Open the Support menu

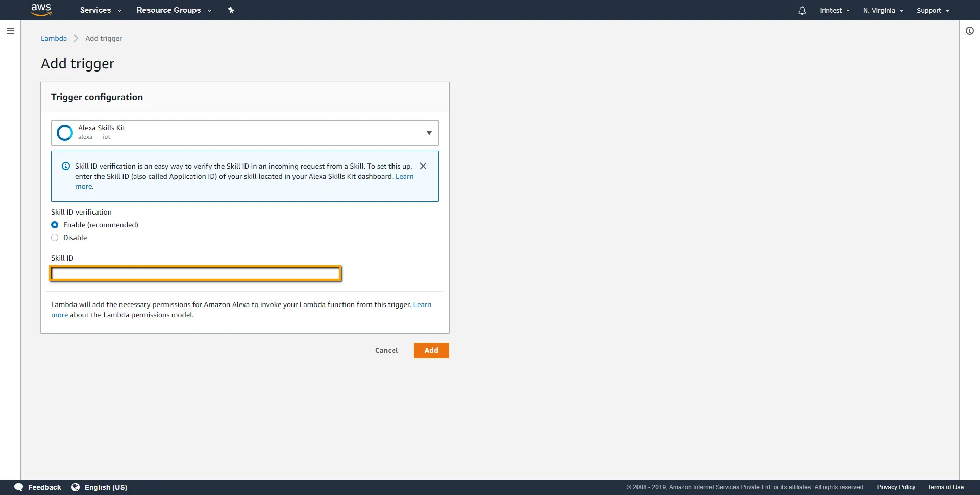point(933,10)
